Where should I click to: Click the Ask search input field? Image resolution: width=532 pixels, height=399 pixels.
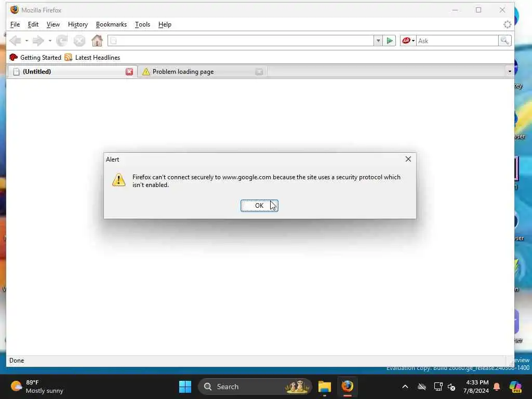[457, 41]
